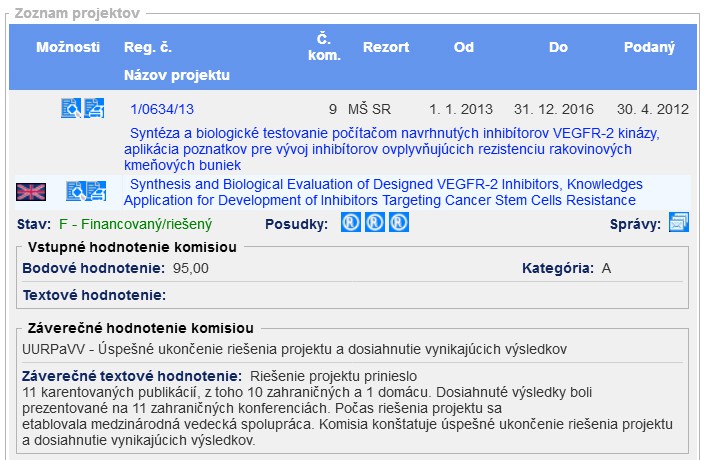Click the 'Podaný' column header

[x=649, y=47]
